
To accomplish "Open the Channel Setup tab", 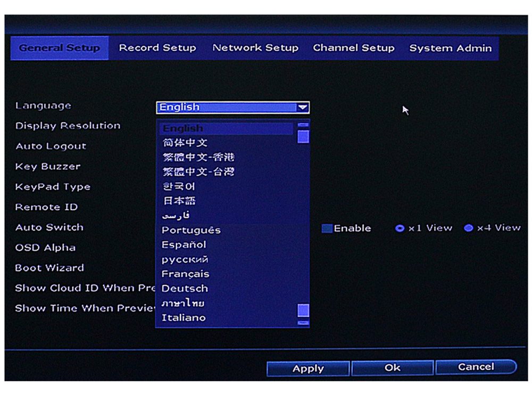I will click(354, 48).
